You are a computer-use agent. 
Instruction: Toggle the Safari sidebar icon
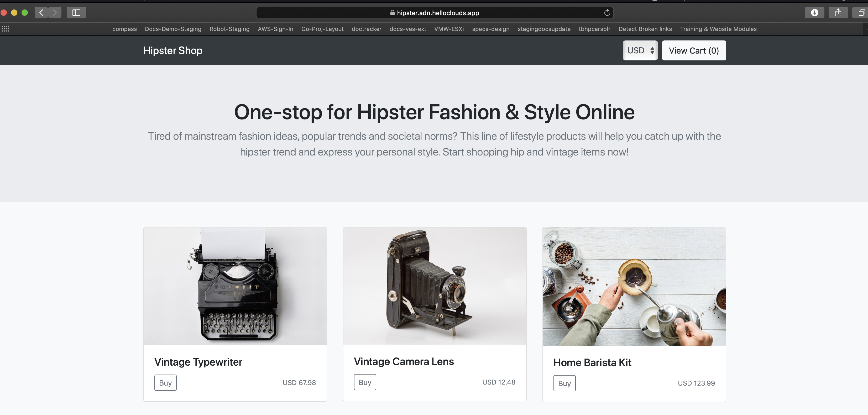point(76,13)
